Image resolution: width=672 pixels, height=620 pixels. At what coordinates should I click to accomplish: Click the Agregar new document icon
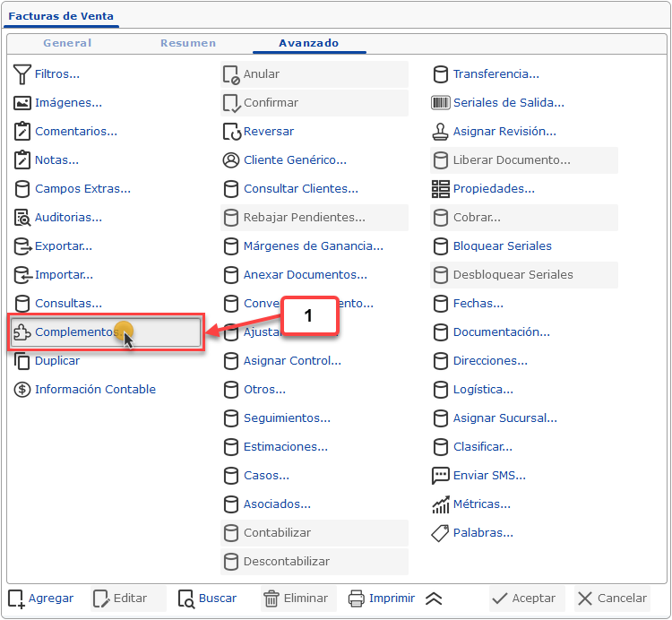click(x=17, y=598)
